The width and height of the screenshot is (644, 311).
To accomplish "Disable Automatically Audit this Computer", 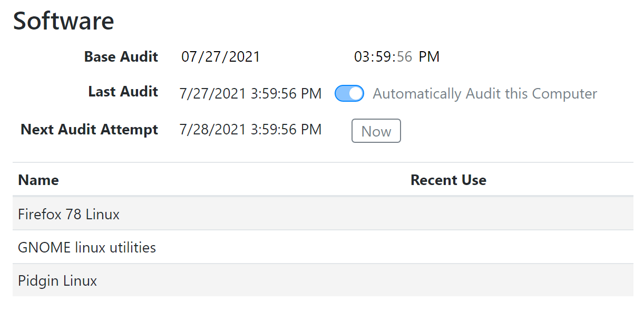I will (349, 93).
